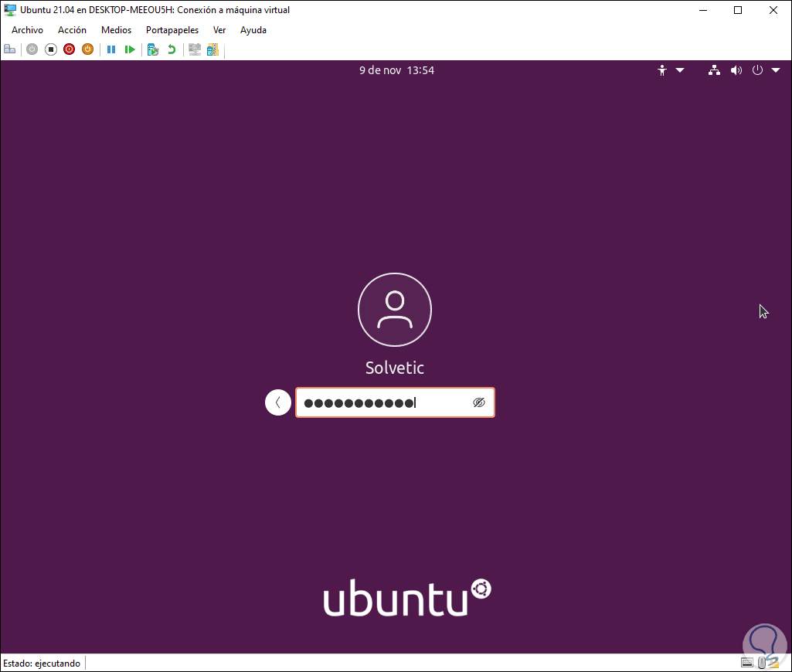The width and height of the screenshot is (792, 672).
Task: Expand the arrow next to accessibility icon
Action: coord(680,71)
